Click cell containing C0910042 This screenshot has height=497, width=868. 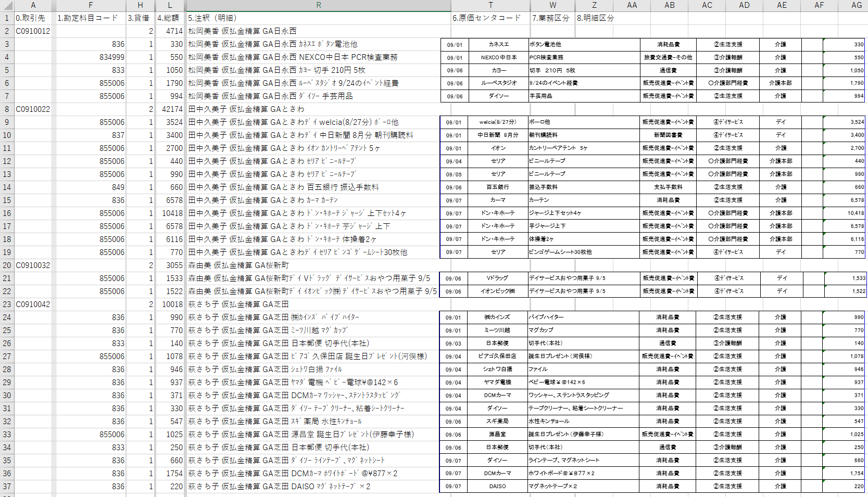33,304
